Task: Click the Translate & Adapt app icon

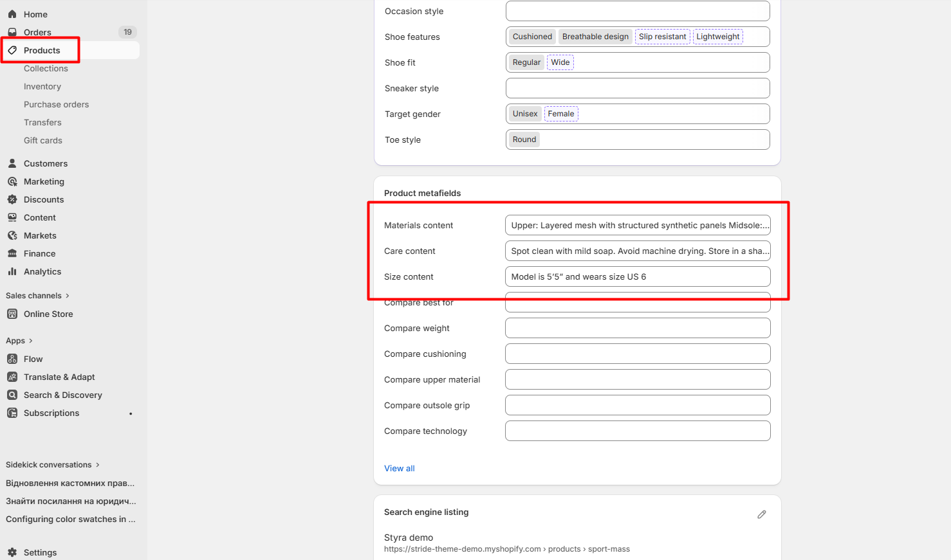Action: [x=12, y=377]
